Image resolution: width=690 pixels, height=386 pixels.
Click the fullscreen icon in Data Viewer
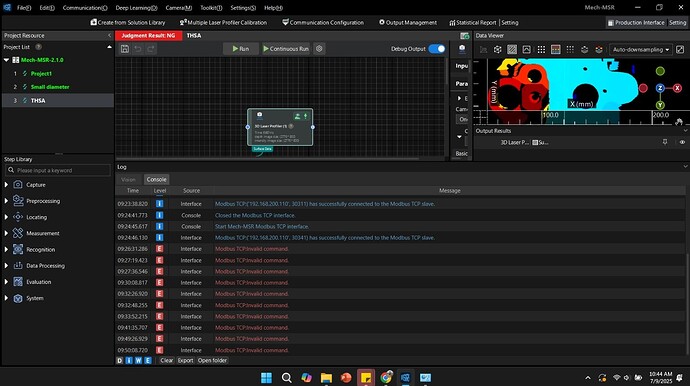click(x=680, y=50)
